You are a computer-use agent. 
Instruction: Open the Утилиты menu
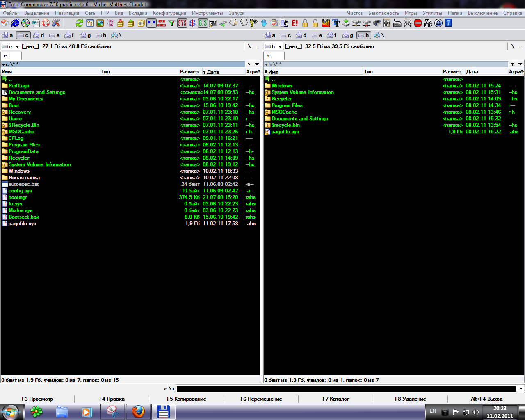click(x=432, y=13)
